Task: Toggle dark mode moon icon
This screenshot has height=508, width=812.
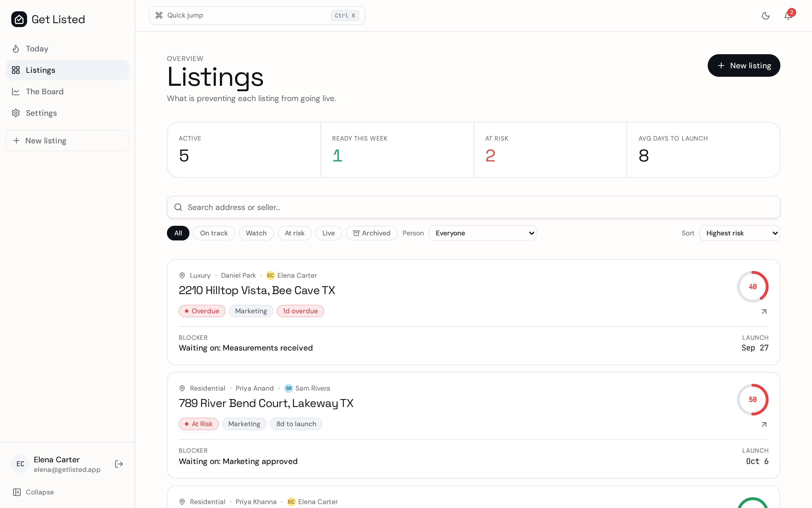Action: 765,16
